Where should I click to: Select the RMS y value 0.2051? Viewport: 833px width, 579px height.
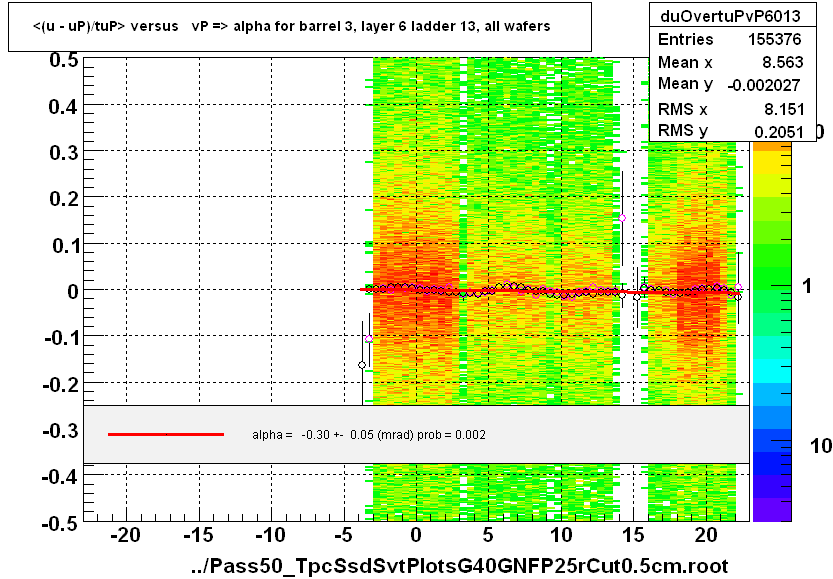(x=779, y=132)
